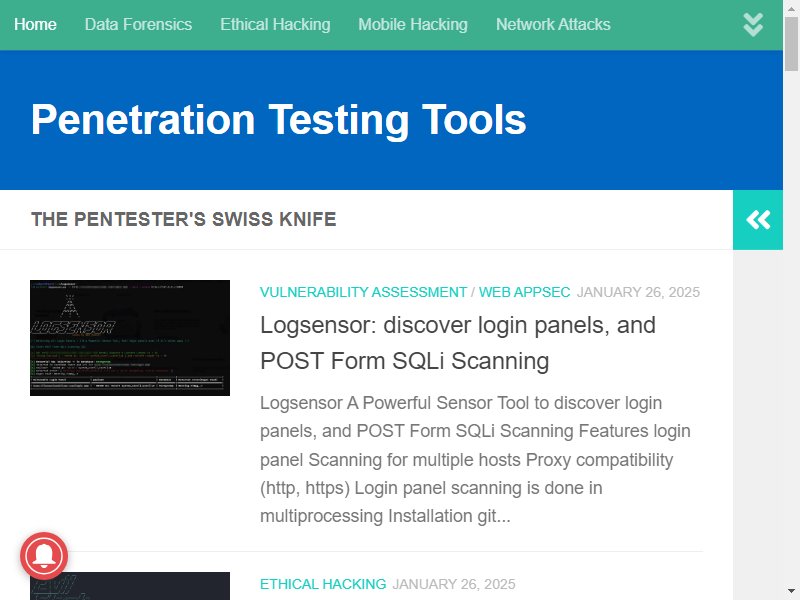Click the Logsensor post thumbnail image
This screenshot has height=600, width=800.
pyautogui.click(x=130, y=338)
